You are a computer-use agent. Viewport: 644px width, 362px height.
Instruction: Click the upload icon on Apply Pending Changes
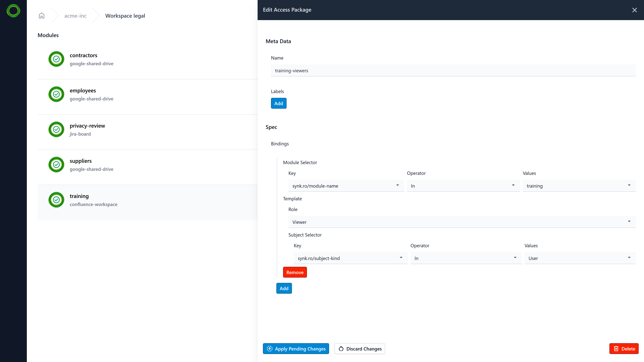tap(270, 349)
